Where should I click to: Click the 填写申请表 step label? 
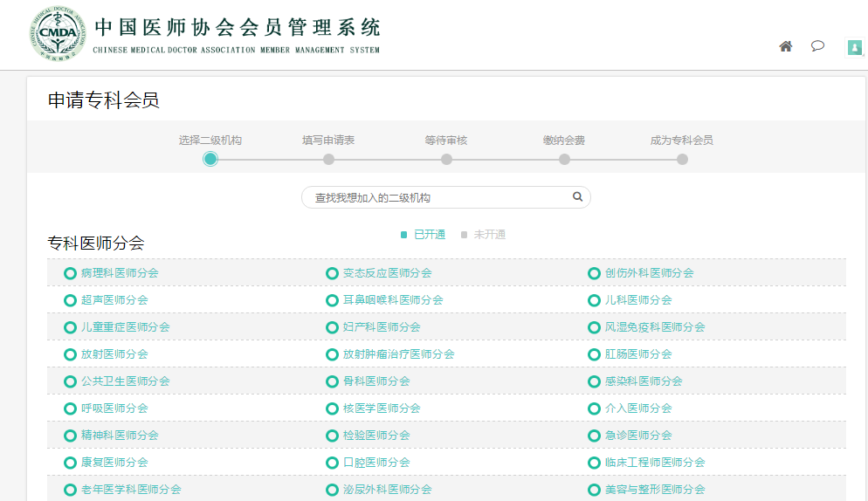click(x=328, y=141)
